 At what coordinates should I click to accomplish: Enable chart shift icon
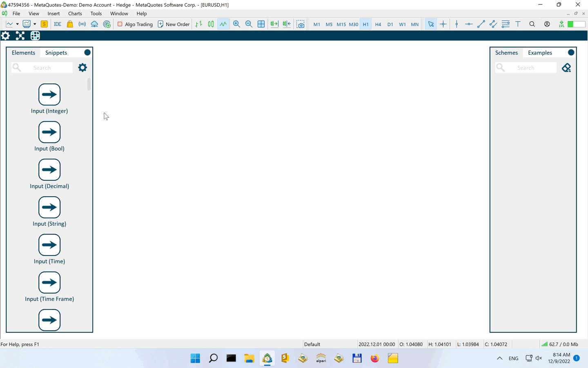287,24
